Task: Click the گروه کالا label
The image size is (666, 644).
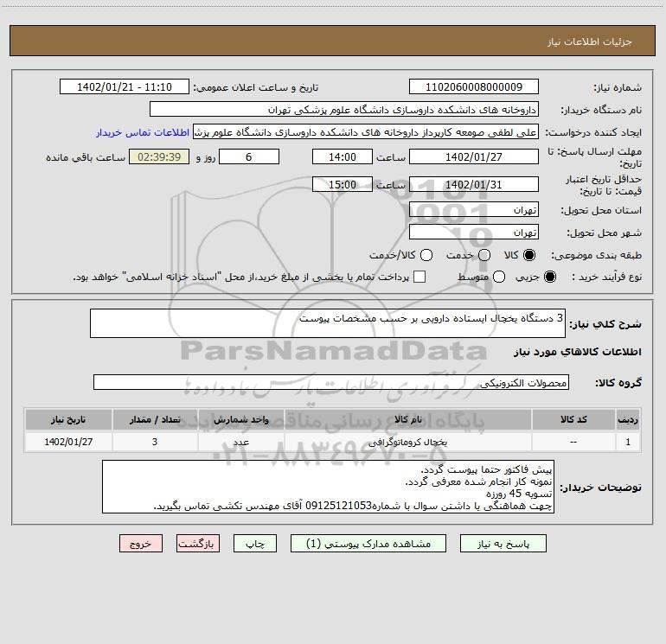Action: point(618,382)
